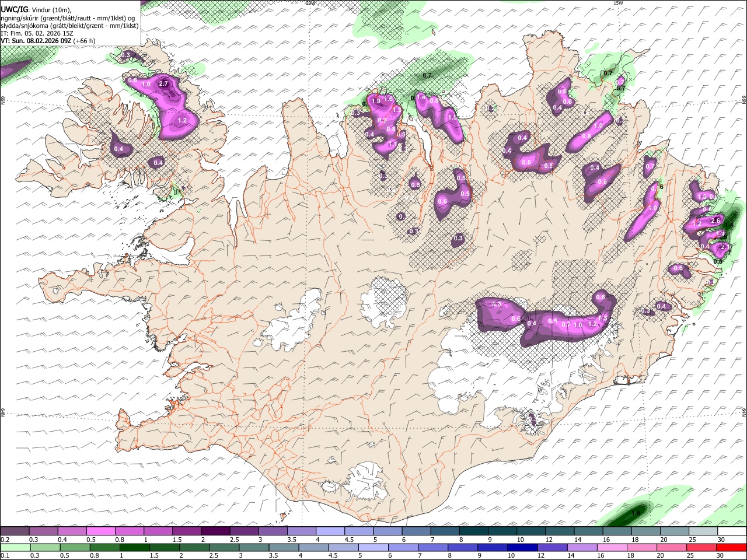The image size is (747, 560).
Task: Select the 'slydda/snjókoma (grátt/bleikt/grænt' description line
Action: click(x=69, y=26)
